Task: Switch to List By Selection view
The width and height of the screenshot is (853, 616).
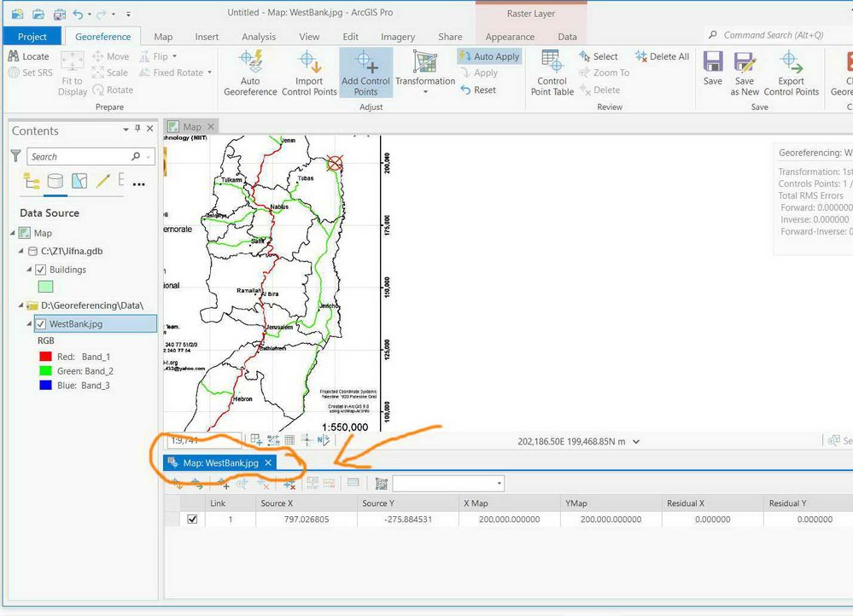Action: (x=79, y=181)
